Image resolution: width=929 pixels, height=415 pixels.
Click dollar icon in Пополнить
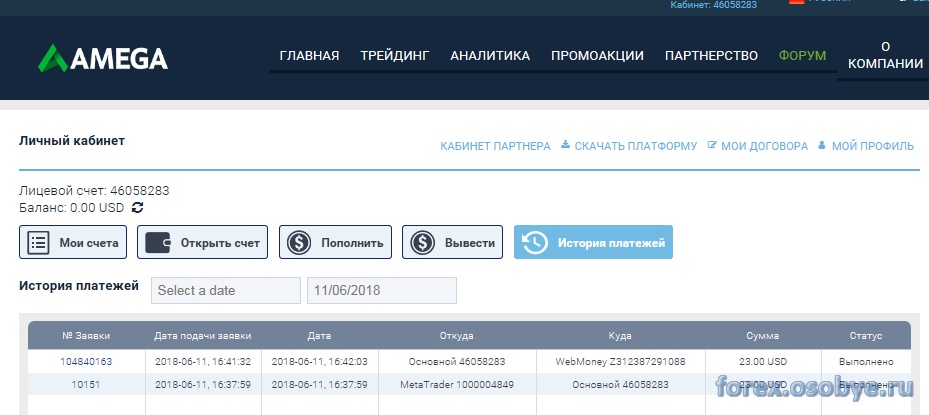coord(299,242)
